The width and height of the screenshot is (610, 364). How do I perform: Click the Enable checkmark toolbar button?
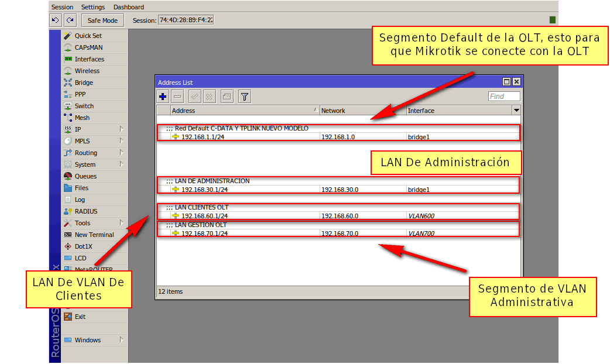(x=195, y=97)
